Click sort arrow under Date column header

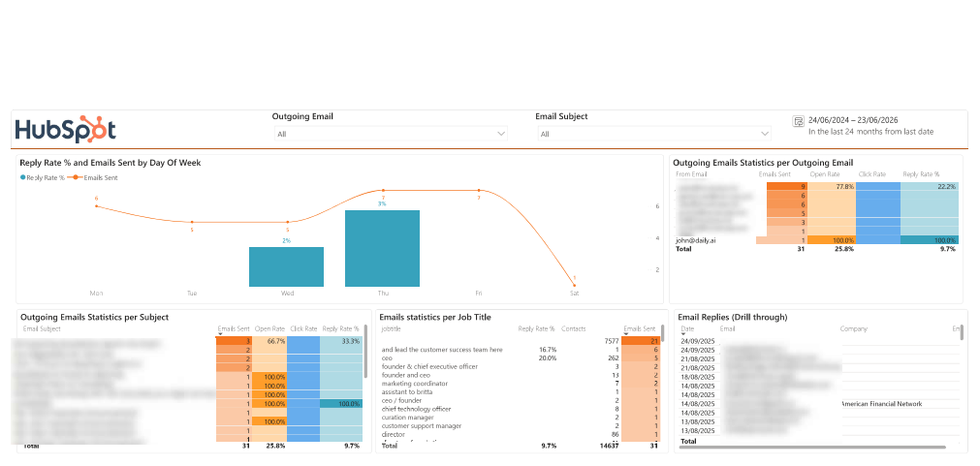[684, 334]
